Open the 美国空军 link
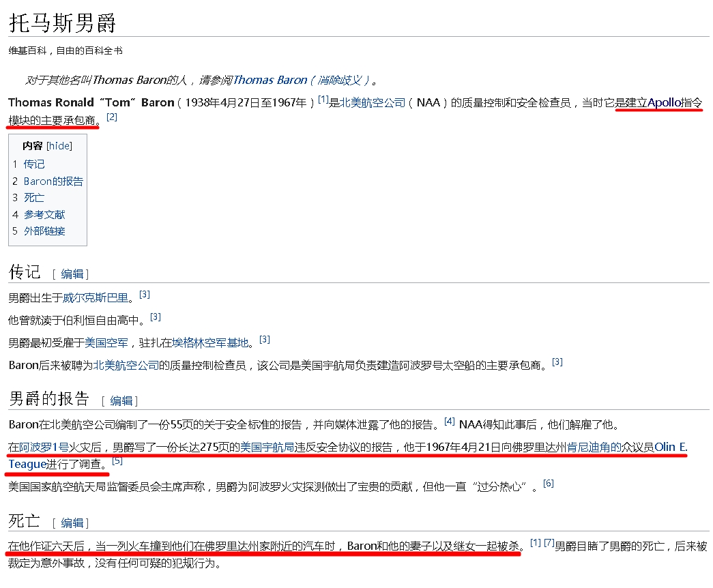The height and width of the screenshot is (588, 713). tap(106, 343)
